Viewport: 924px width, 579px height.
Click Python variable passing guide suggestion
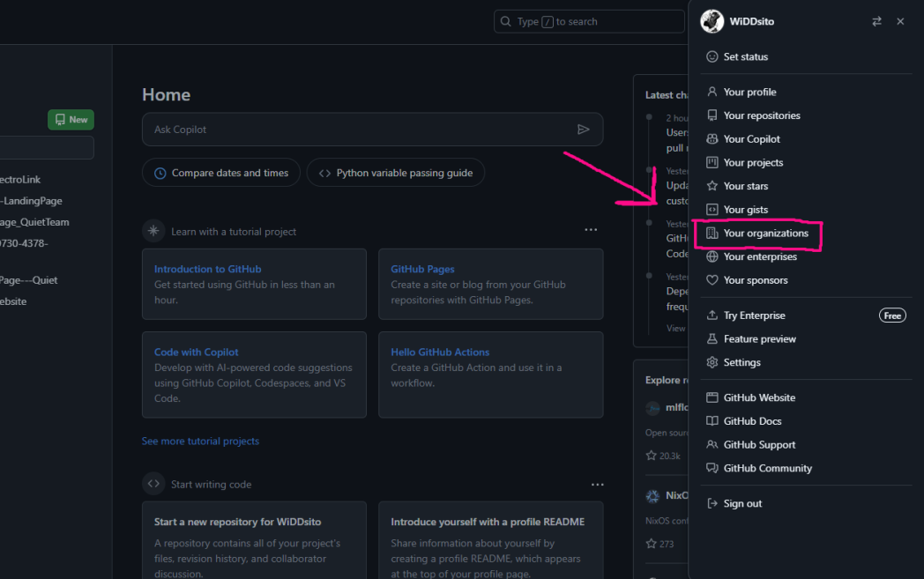[395, 173]
